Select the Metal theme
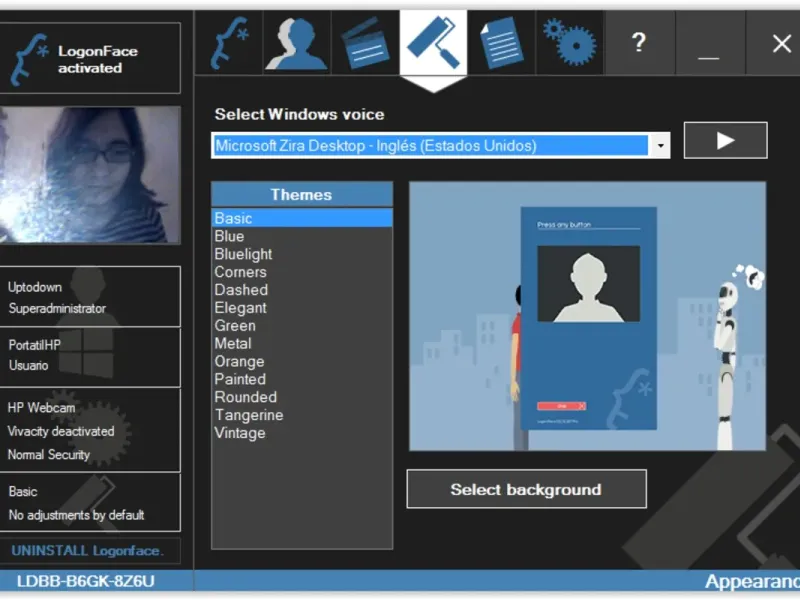Viewport: 800px width, 600px height. (x=302, y=343)
